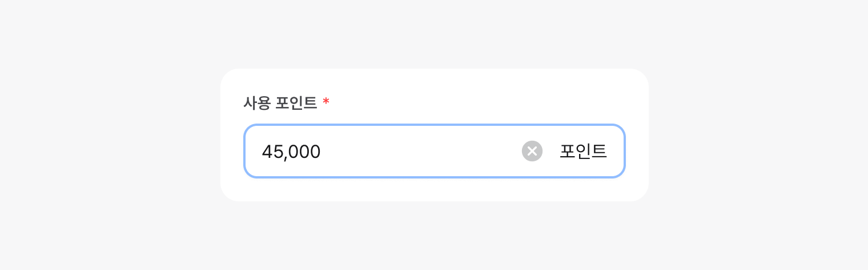The image size is (868, 270).
Task: Click the gray circular clear button
Action: (x=532, y=151)
